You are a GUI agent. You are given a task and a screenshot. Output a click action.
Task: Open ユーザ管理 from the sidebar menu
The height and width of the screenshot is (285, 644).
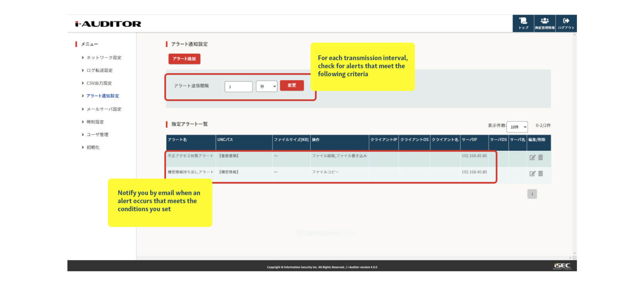(98, 134)
